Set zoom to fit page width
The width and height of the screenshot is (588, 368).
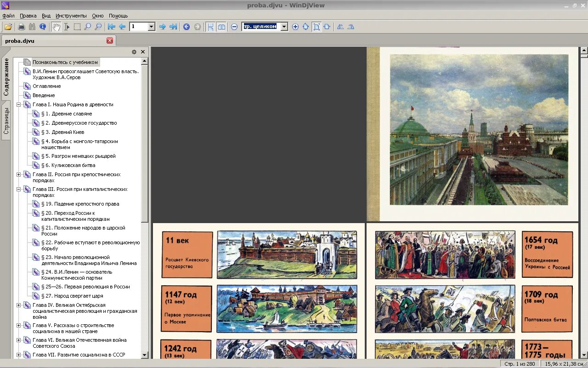[327, 27]
